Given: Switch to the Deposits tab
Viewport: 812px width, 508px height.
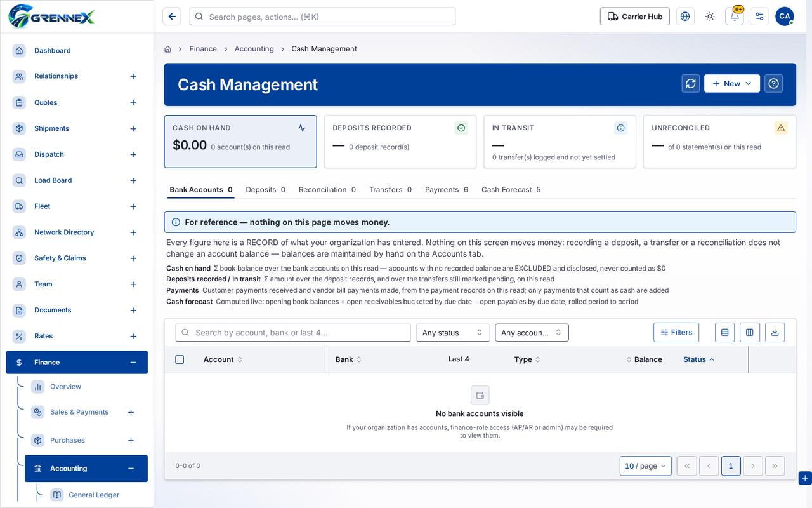Looking at the screenshot, I should pyautogui.click(x=265, y=190).
